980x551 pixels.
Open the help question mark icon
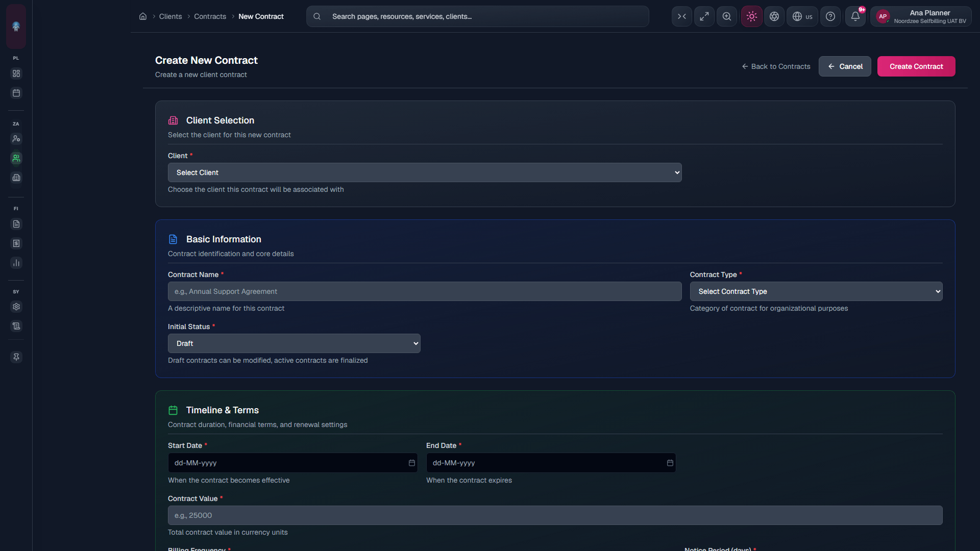[830, 16]
